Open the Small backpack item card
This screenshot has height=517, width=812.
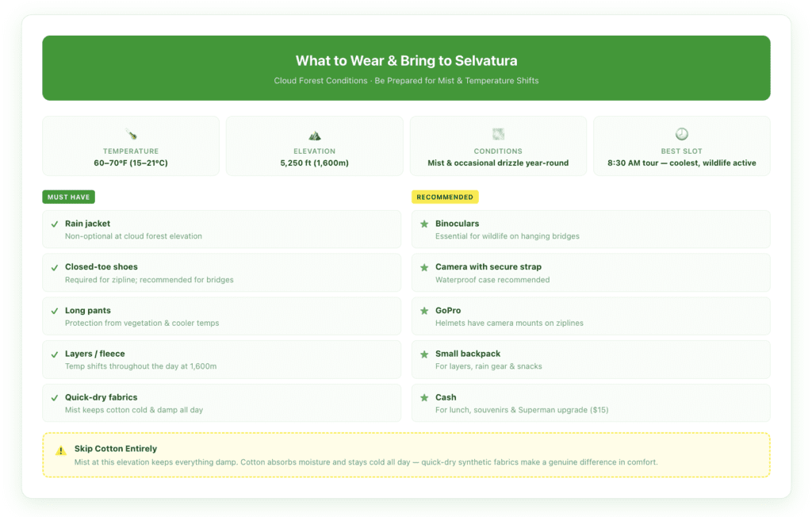591,359
